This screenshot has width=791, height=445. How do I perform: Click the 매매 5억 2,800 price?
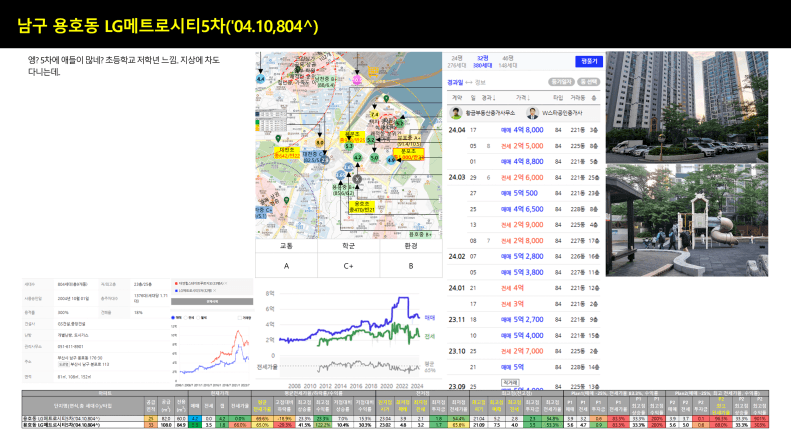click(522, 256)
